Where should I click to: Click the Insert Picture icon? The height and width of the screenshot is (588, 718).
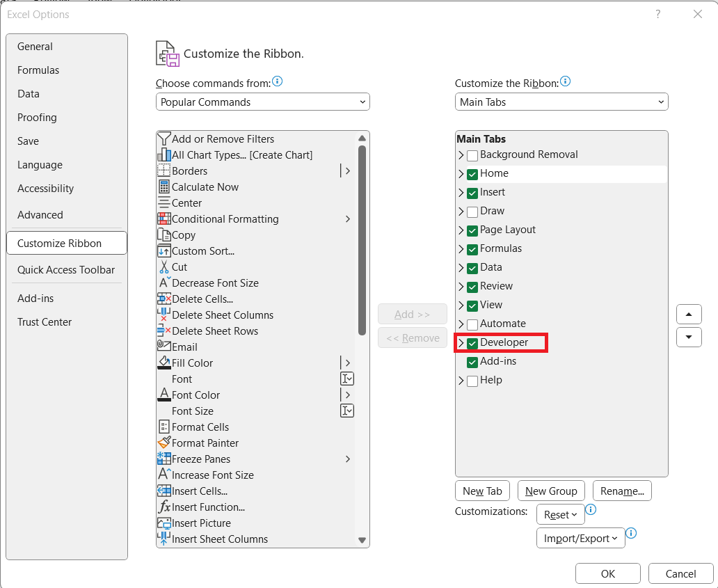164,523
